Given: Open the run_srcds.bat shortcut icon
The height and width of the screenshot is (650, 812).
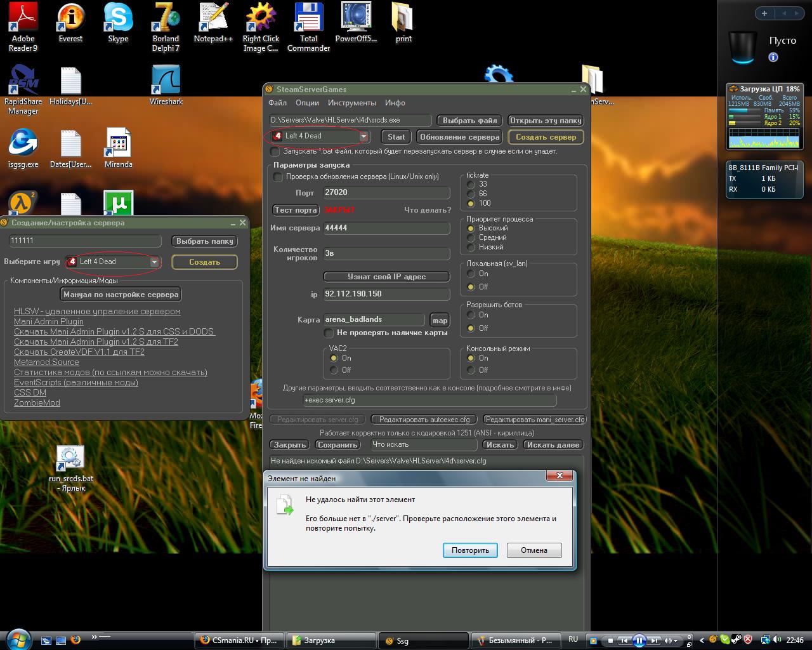Looking at the screenshot, I should pos(70,458).
